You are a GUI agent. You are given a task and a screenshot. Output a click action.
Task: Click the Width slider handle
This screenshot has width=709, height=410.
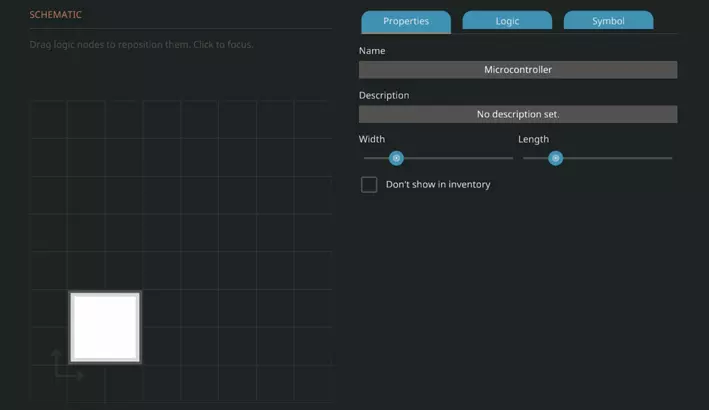[396, 158]
